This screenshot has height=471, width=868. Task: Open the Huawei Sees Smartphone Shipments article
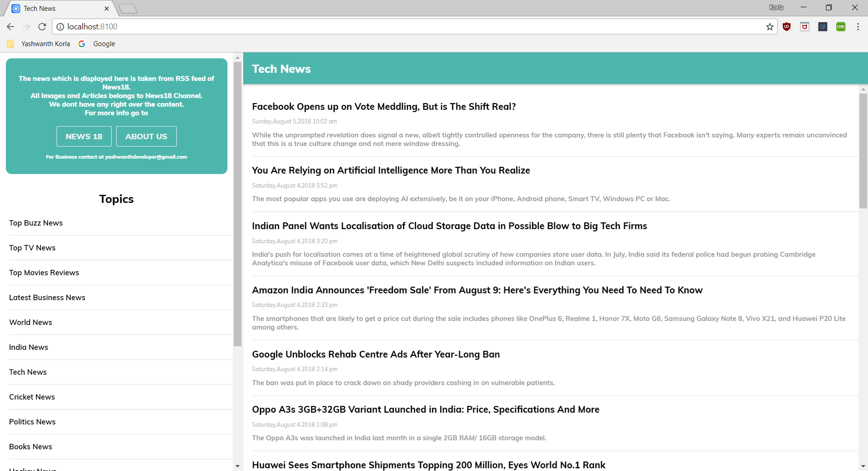pos(429,465)
